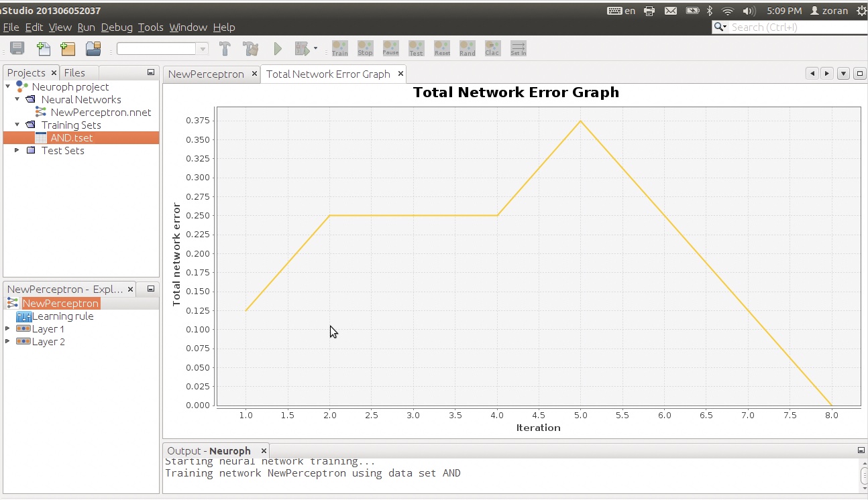Click the printer tray icon
868x500 pixels.
pyautogui.click(x=649, y=11)
